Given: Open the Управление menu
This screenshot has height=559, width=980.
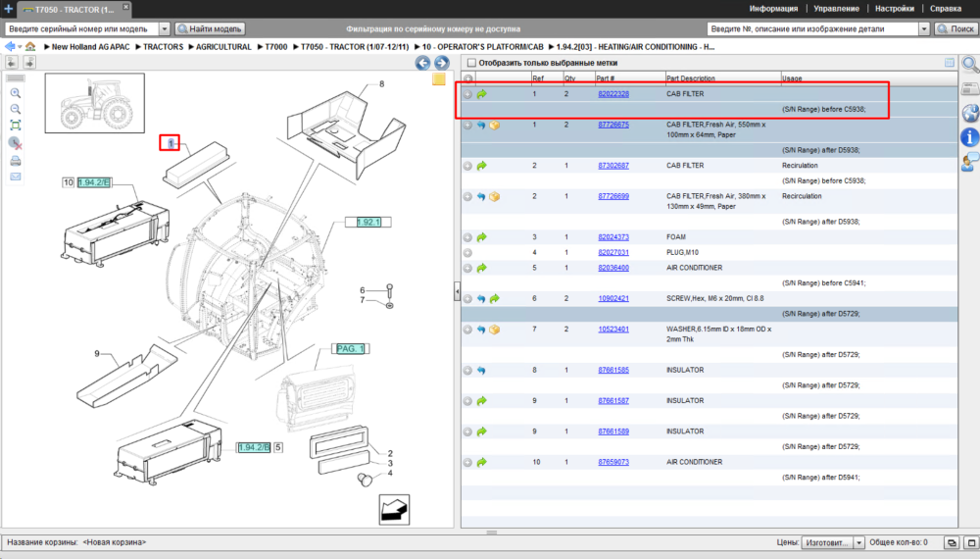Looking at the screenshot, I should click(836, 9).
